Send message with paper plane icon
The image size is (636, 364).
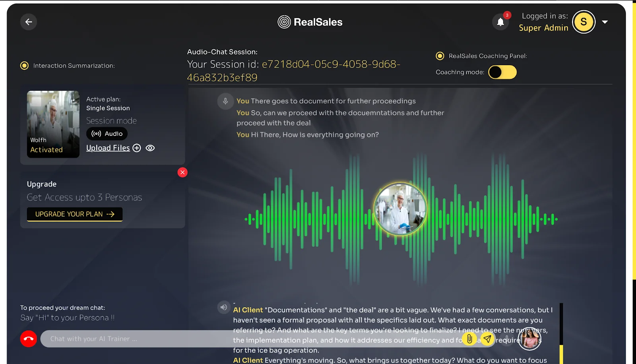(487, 339)
